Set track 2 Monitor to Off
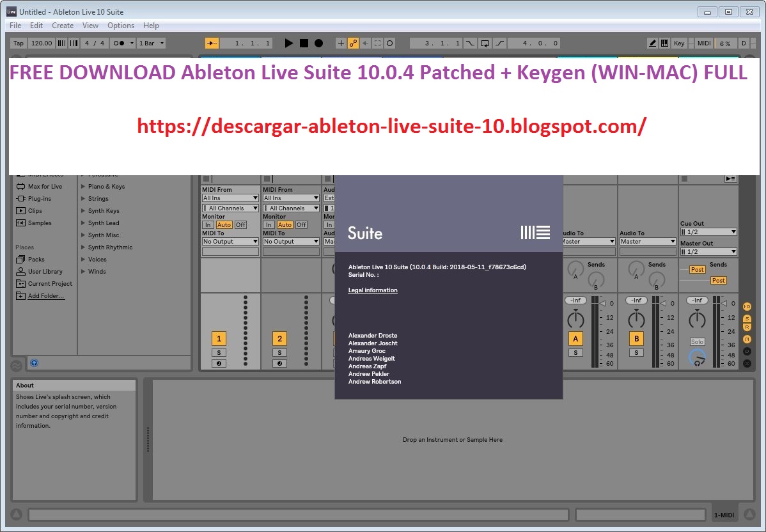The image size is (766, 532). [301, 224]
